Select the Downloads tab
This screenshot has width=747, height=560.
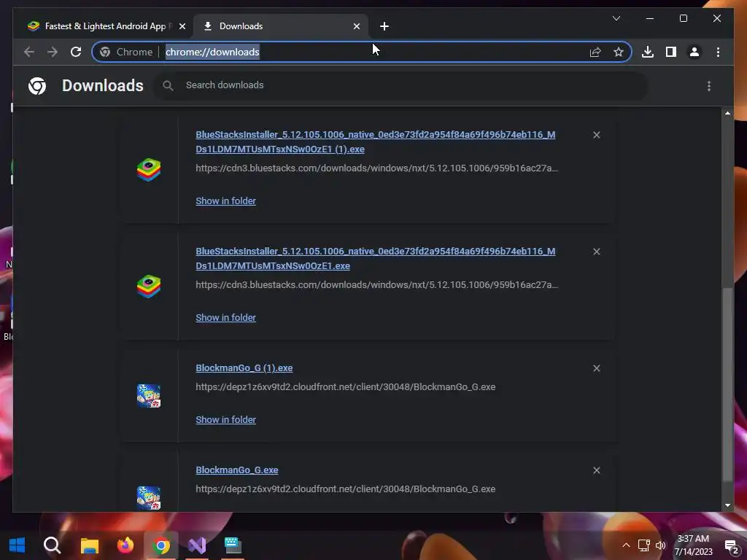(281, 26)
